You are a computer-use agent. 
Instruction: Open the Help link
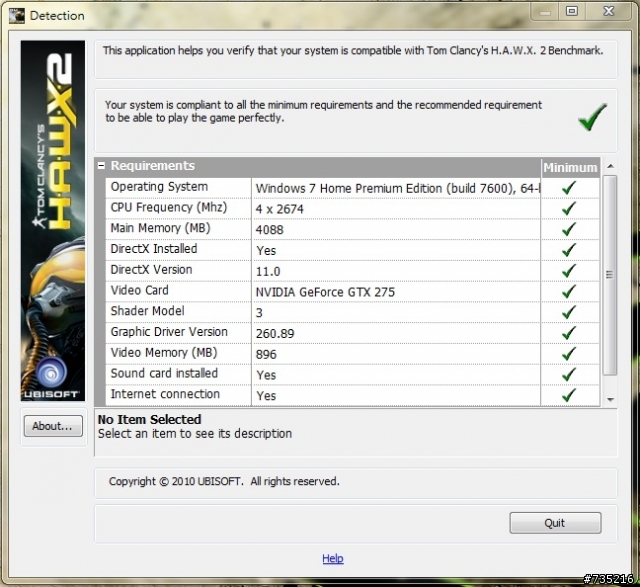point(333,558)
